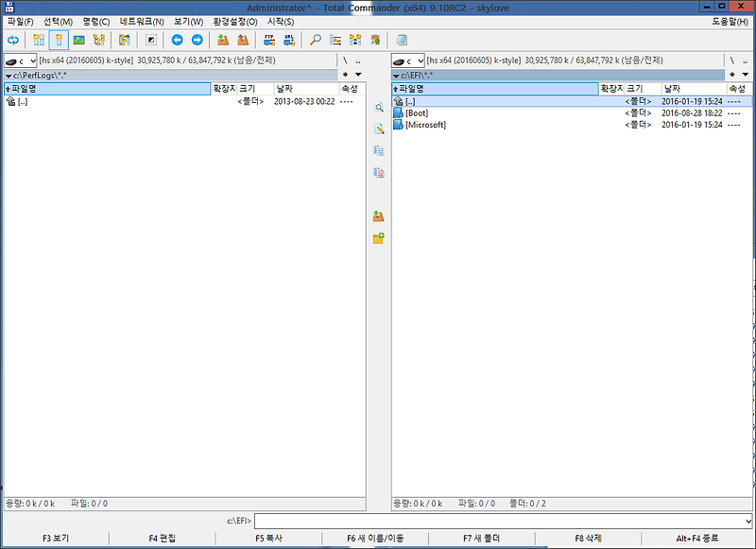This screenshot has height=549, width=756.
Task: Open the command line history dropdown
Action: (747, 521)
